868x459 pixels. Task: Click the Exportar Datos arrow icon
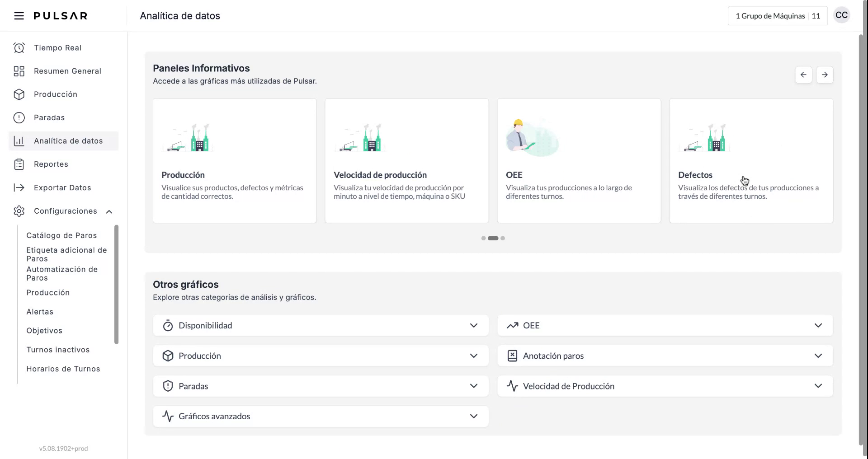tap(19, 188)
